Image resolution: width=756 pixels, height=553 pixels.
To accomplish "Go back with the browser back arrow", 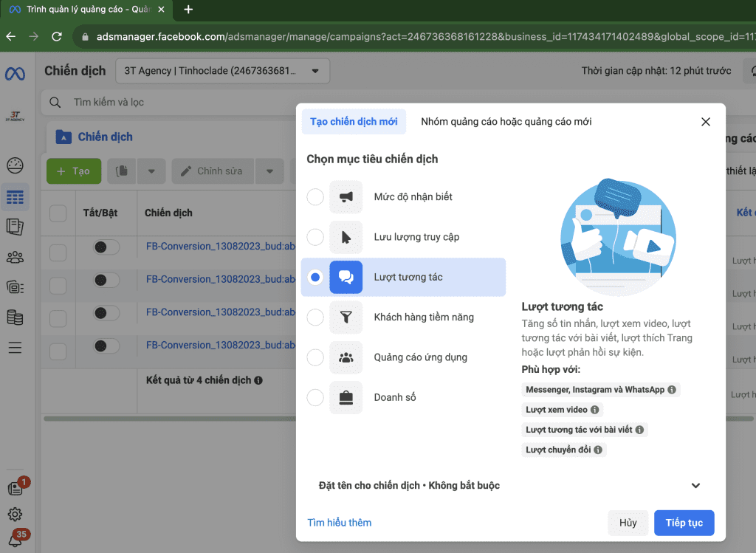I will click(11, 37).
